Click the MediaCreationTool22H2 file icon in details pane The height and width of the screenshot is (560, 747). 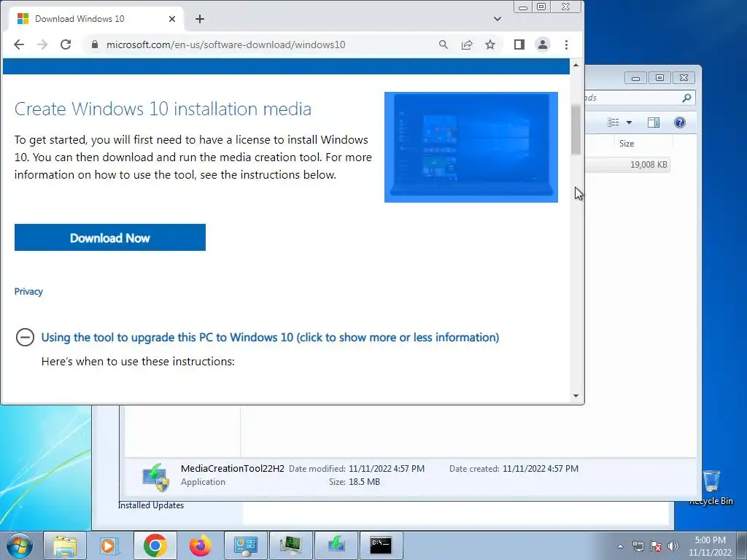tap(156, 477)
